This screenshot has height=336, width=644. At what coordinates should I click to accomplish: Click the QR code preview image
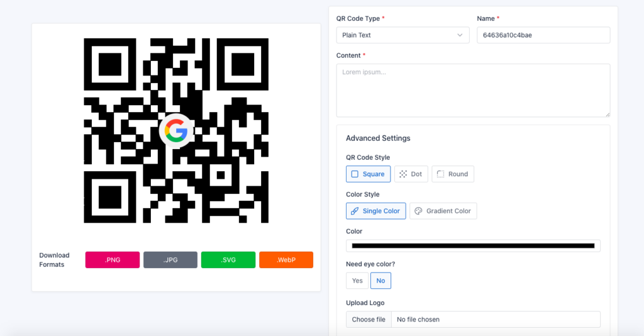(176, 131)
